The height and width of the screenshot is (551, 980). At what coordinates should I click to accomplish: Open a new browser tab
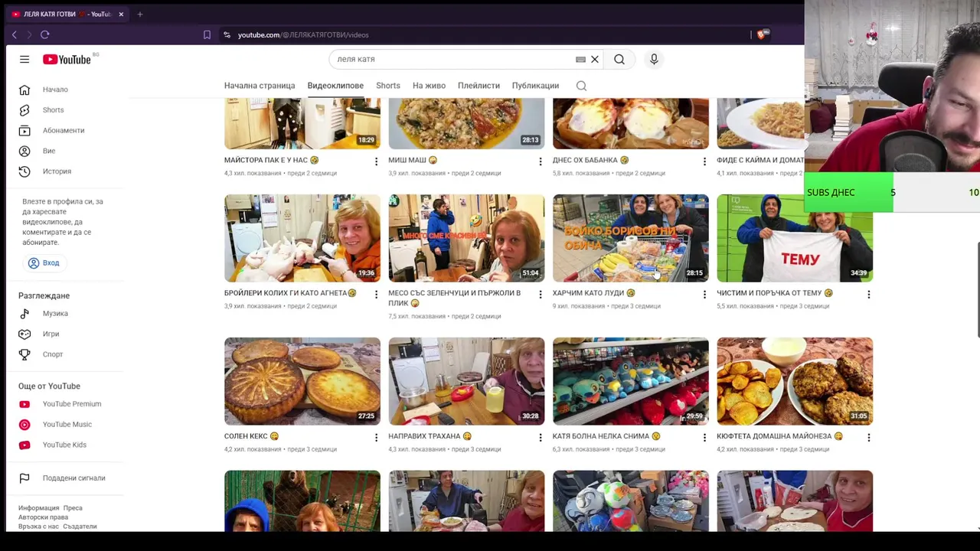139,14
